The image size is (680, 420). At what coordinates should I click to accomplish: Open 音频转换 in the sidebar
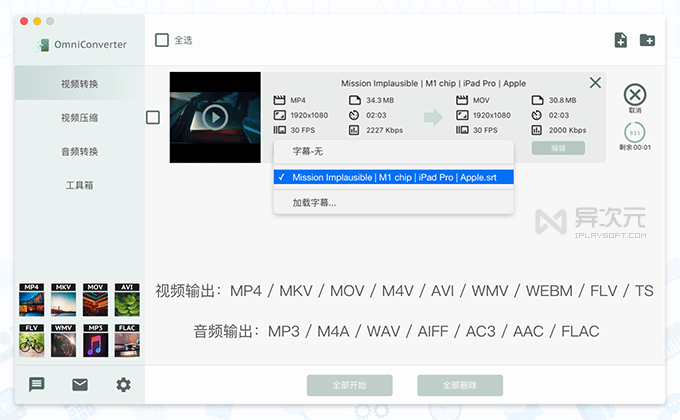[80, 151]
